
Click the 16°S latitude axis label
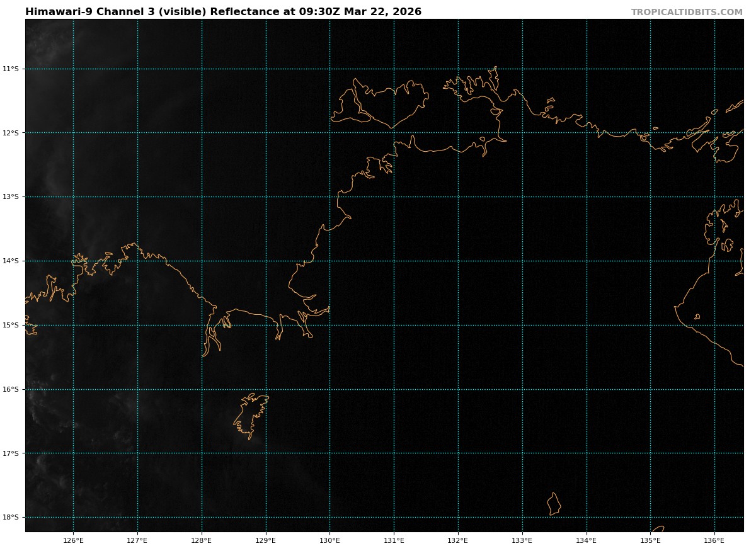click(x=11, y=389)
